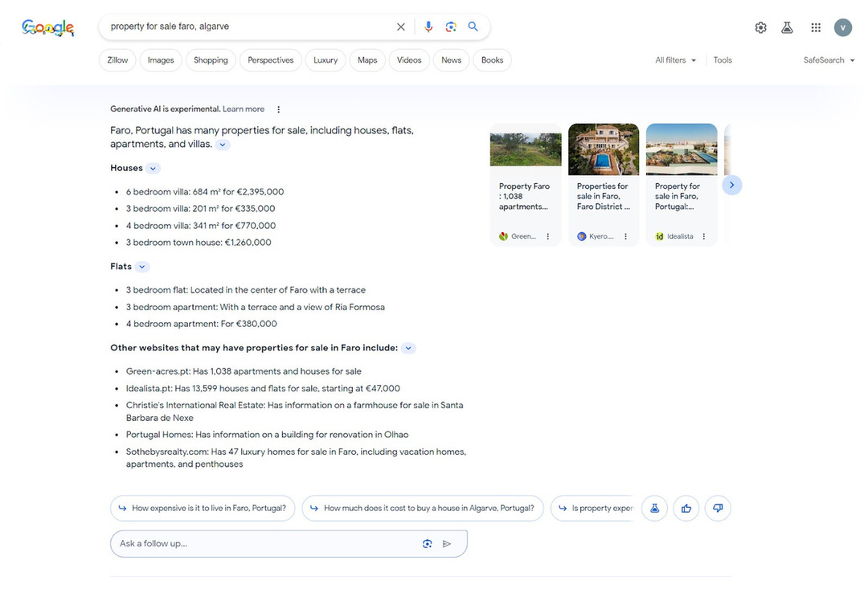This screenshot has height=589, width=868.
Task: Open the Tools button
Action: point(723,60)
